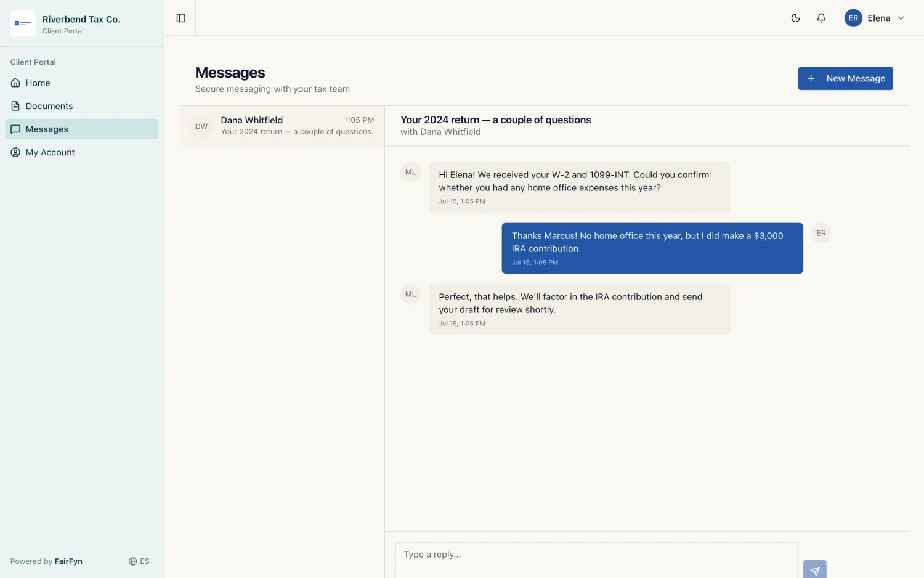Click the thread title 'Your 2024 return — a couple of questions'
Image resolution: width=924 pixels, height=578 pixels.
coord(496,120)
